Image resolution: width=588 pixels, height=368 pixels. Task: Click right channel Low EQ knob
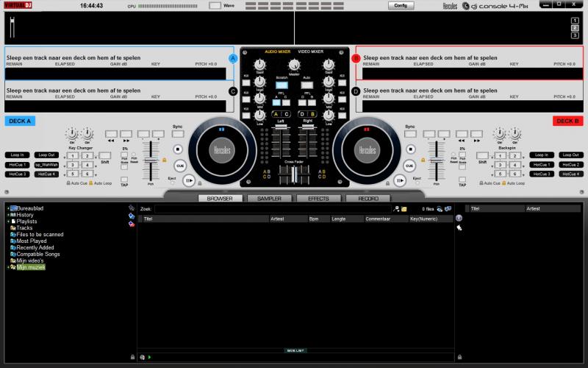(329, 115)
